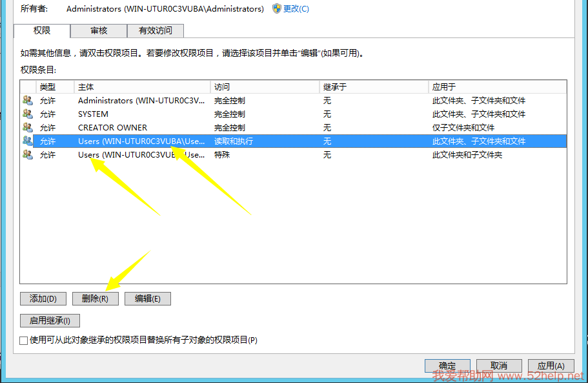588x383 pixels.
Task: Open 编辑(E) for selected entry
Action: click(x=147, y=298)
